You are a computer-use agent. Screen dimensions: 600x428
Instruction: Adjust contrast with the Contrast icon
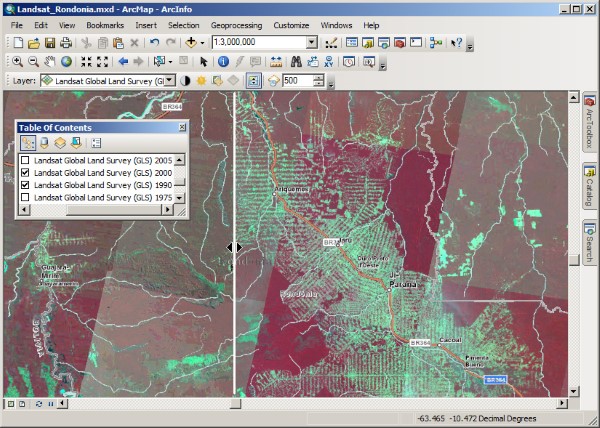185,81
